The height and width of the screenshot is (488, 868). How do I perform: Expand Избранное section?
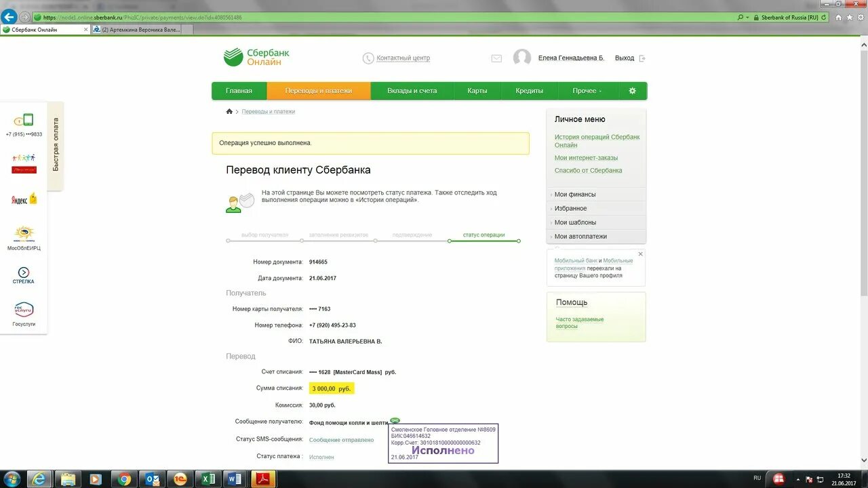tap(596, 209)
